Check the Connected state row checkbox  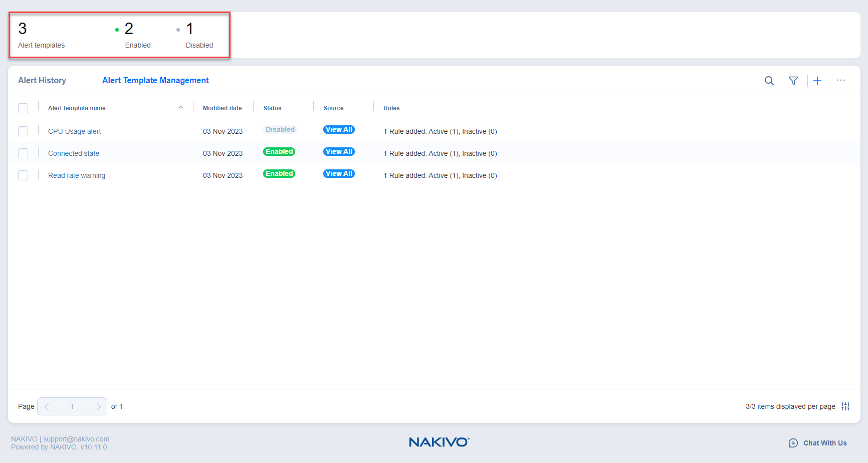pyautogui.click(x=23, y=153)
